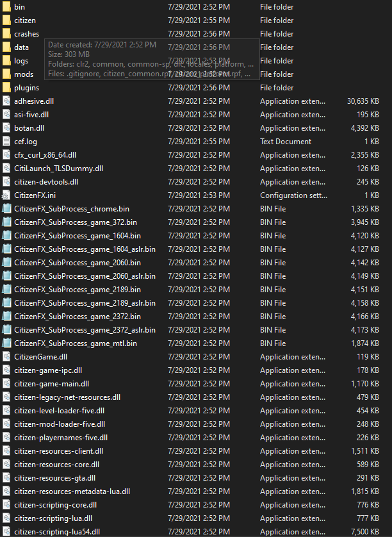Click the data folder icon
The image size is (392, 537).
pos(6,47)
